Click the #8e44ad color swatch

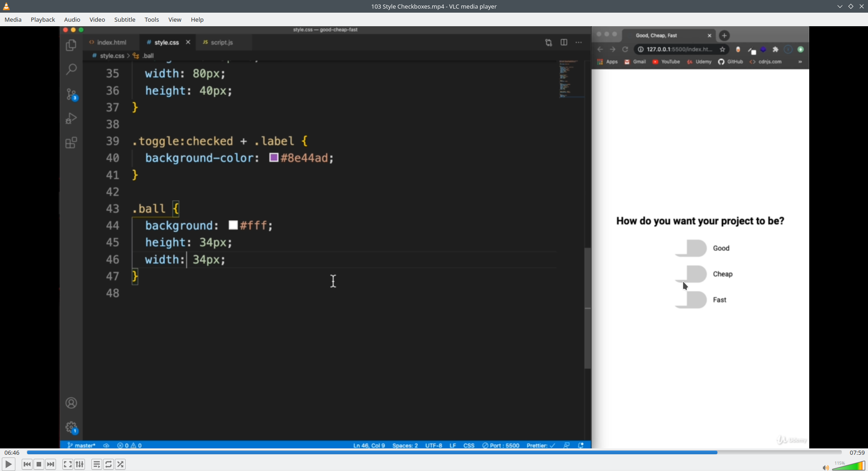[x=274, y=157]
